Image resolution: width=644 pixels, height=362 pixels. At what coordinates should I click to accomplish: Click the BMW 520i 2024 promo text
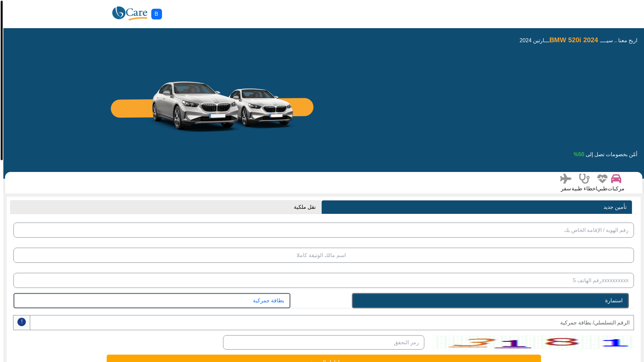pyautogui.click(x=574, y=40)
